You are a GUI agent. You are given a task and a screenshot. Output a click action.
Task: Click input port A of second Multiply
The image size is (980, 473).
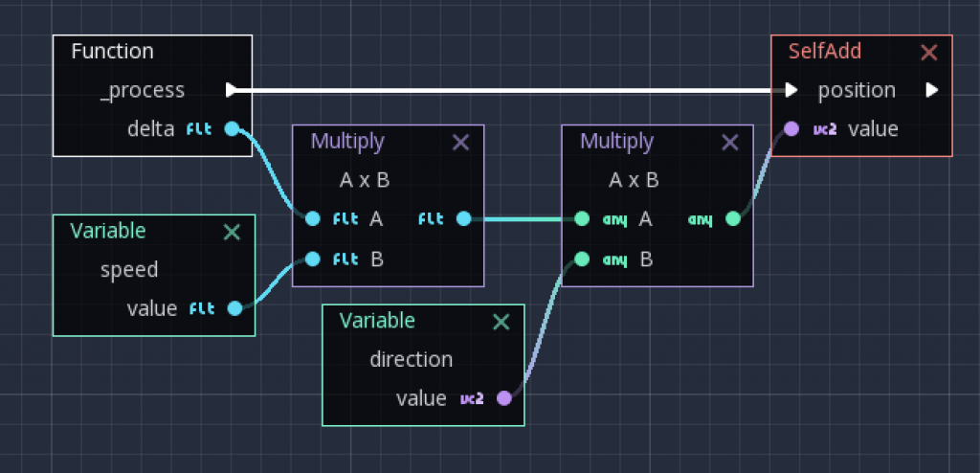582,218
